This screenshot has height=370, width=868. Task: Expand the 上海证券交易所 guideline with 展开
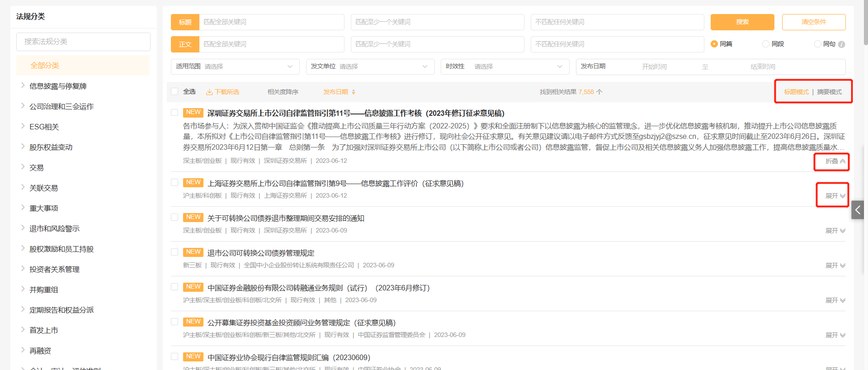(835, 196)
